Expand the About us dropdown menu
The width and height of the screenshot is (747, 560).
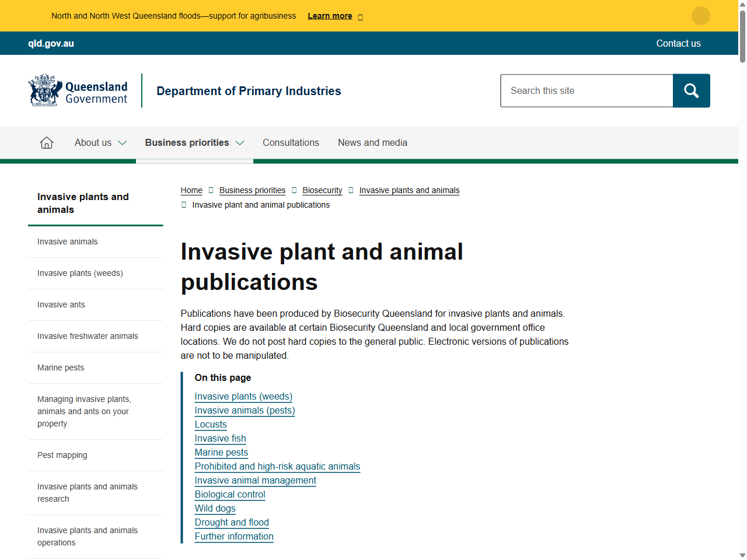[x=93, y=142]
